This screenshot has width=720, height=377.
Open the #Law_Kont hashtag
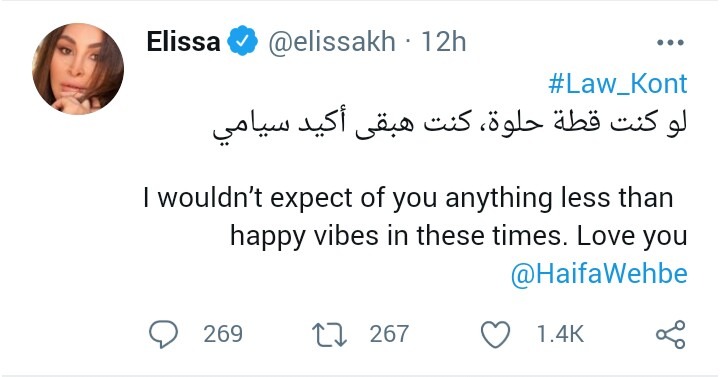point(618,84)
